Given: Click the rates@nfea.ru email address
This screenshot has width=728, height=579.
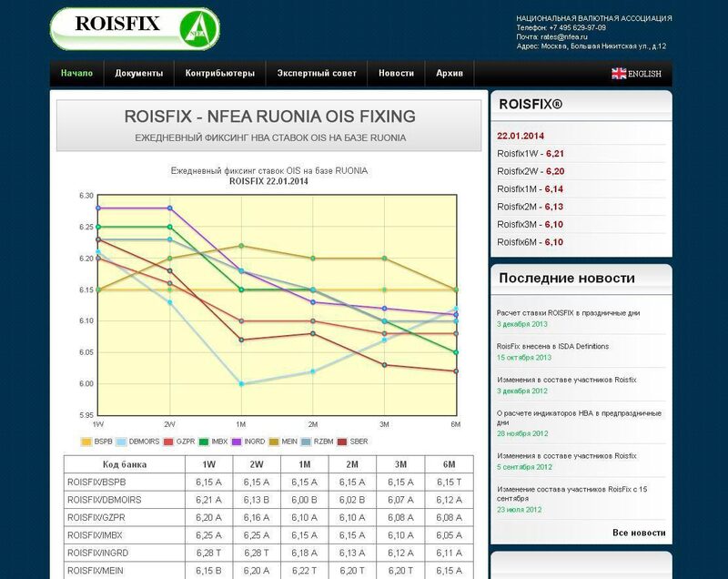Looking at the screenshot, I should pos(564,36).
